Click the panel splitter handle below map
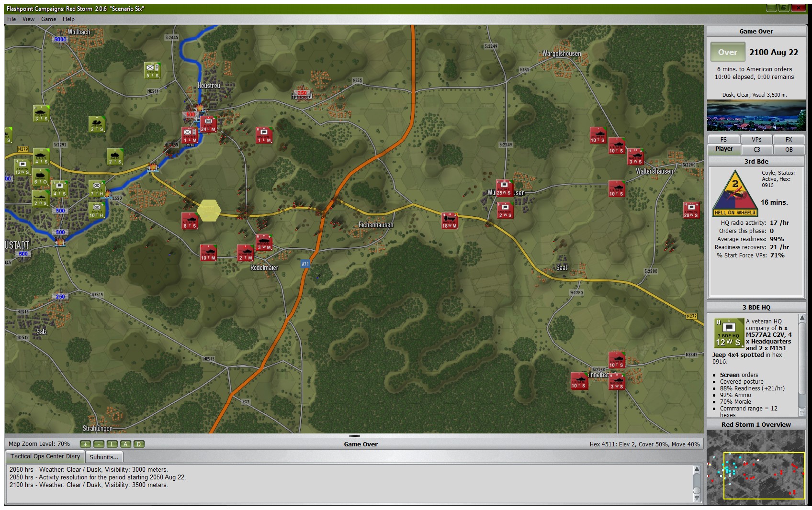This screenshot has height=510, width=812. click(354, 436)
